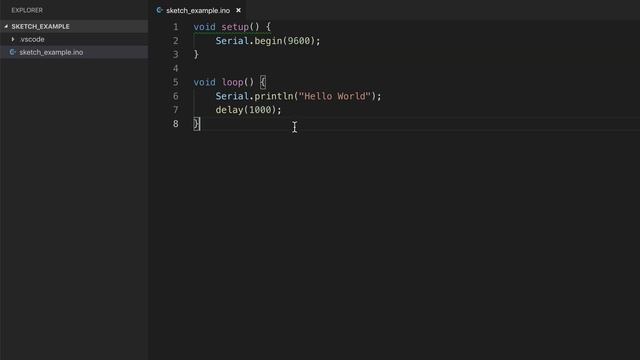
Task: Click the closing brace on line 8
Action: pyautogui.click(x=196, y=124)
